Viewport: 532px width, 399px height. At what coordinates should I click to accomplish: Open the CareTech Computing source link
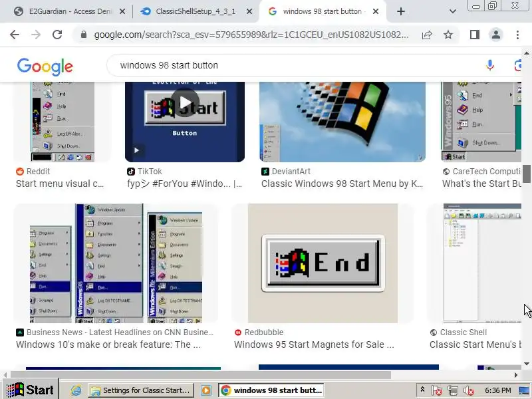tap(481, 172)
